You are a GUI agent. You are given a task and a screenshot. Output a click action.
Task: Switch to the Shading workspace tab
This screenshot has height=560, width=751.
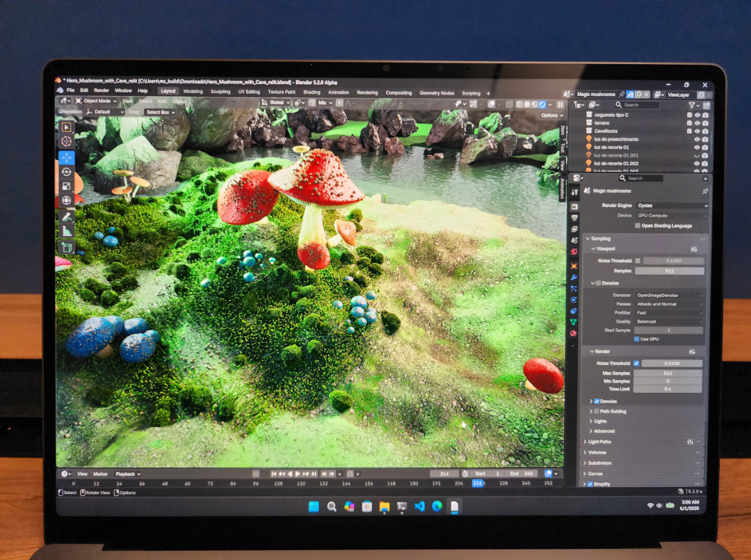pyautogui.click(x=312, y=92)
